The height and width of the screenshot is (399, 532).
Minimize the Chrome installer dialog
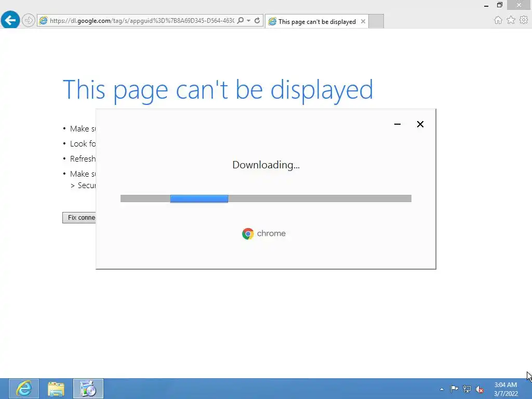397,124
